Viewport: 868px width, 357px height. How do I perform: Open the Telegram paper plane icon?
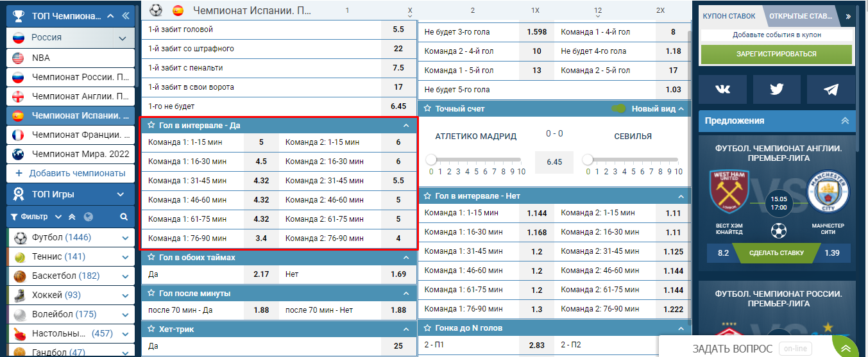(x=831, y=90)
